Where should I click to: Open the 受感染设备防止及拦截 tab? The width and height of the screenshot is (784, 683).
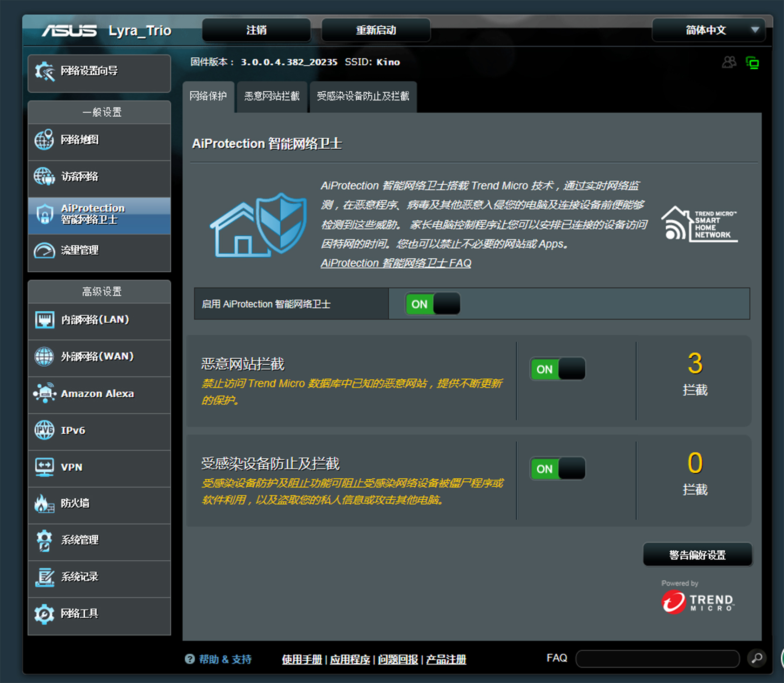tap(363, 97)
